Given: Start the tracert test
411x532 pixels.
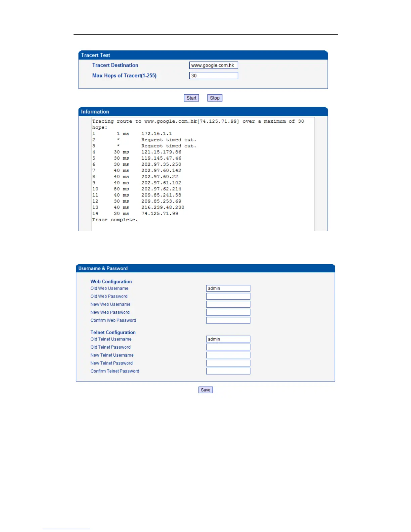Looking at the screenshot, I should click(x=191, y=98).
